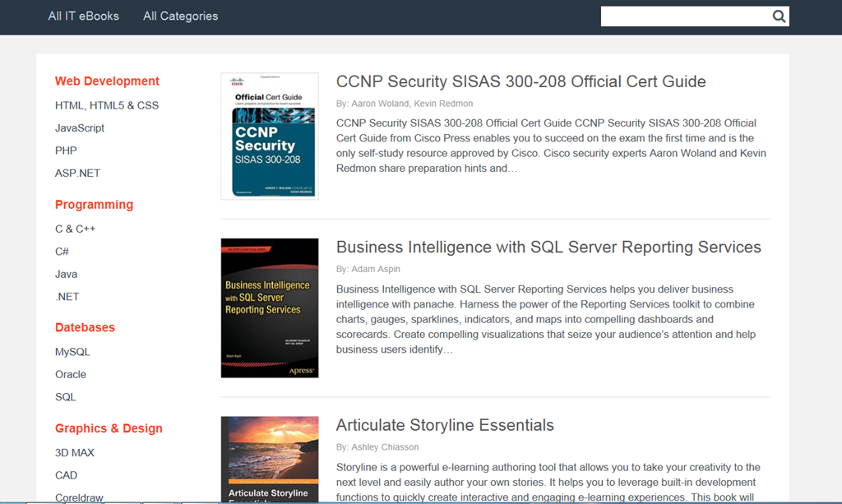Viewport: 842px width, 504px height.
Task: Open the Web Development category heading
Action: (108, 81)
